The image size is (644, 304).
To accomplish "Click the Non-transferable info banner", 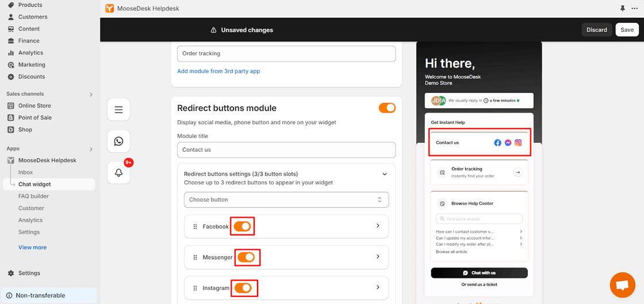I will (x=49, y=295).
